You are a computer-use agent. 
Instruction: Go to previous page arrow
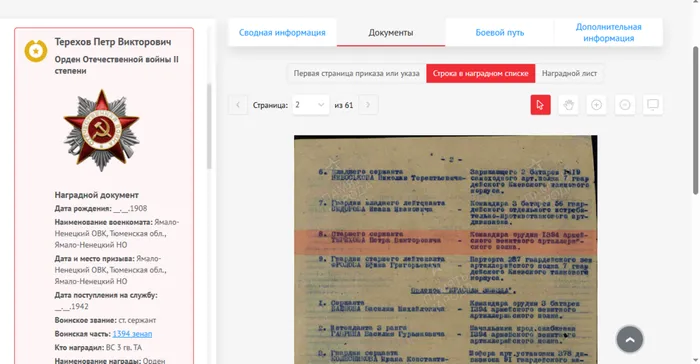pos(238,105)
